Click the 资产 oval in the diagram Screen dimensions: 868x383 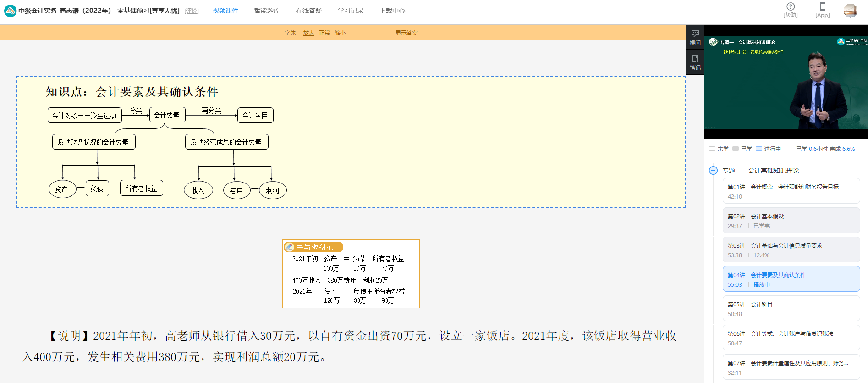tap(62, 189)
